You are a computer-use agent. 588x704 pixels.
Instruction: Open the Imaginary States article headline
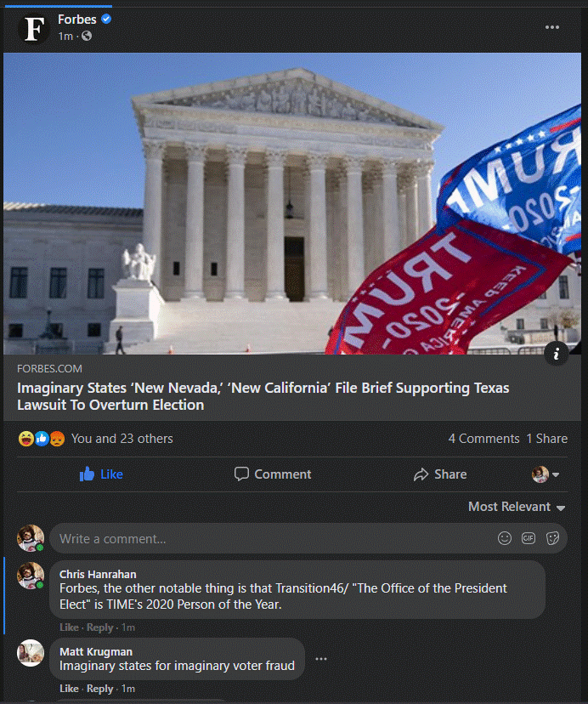(263, 396)
